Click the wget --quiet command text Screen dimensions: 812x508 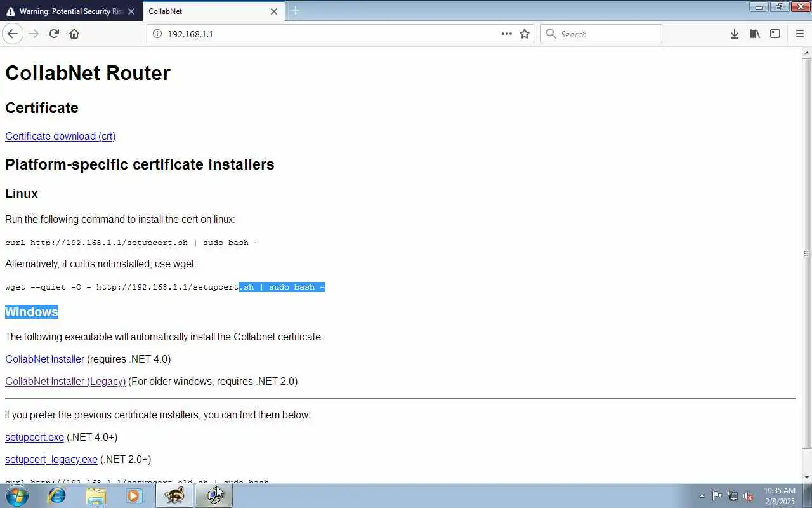click(x=165, y=287)
